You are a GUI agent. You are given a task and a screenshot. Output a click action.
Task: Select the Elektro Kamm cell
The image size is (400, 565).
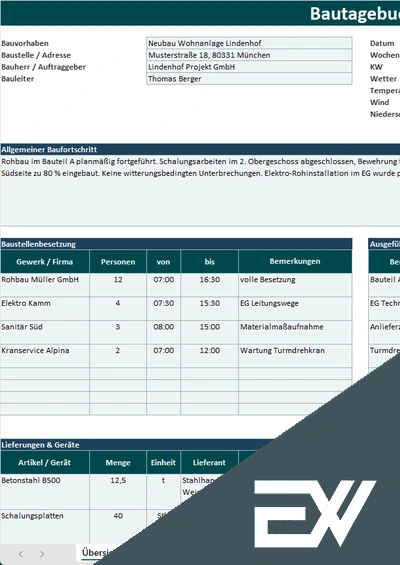pyautogui.click(x=45, y=308)
